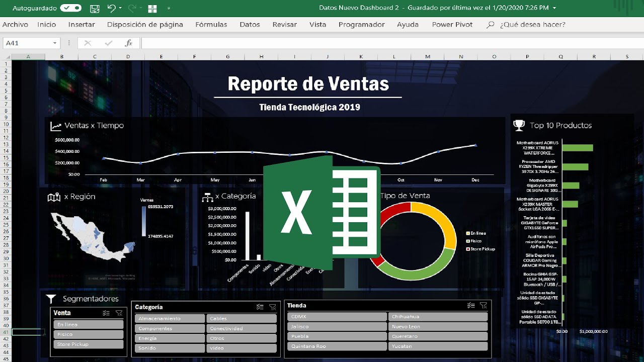This screenshot has height=362, width=644.
Task: Click the line chart icon by Ventas x Tiempo
Action: [55, 126]
